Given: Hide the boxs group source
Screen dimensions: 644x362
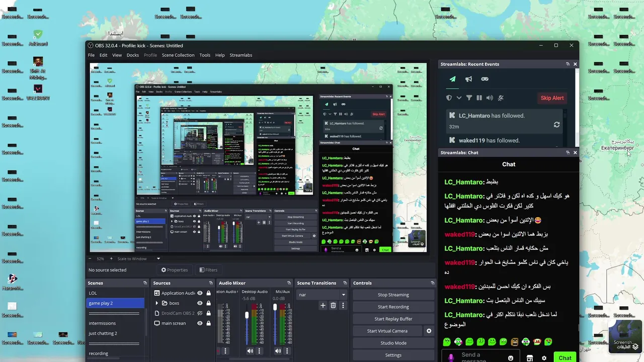Looking at the screenshot, I should 200,303.
